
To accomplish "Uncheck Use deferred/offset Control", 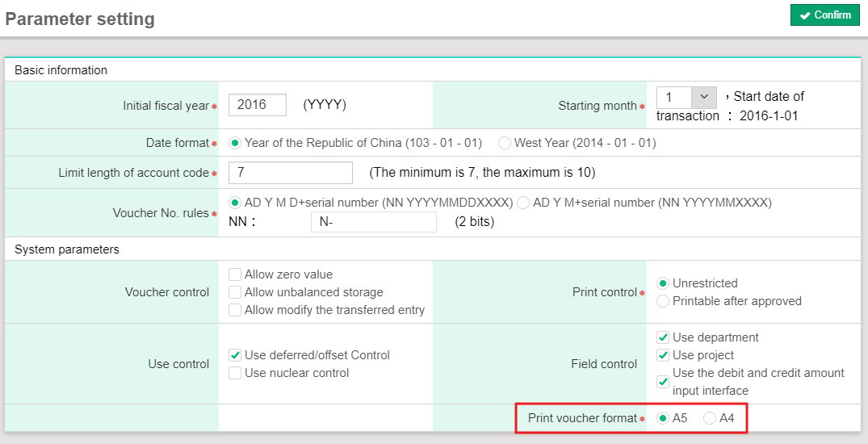I will (235, 355).
